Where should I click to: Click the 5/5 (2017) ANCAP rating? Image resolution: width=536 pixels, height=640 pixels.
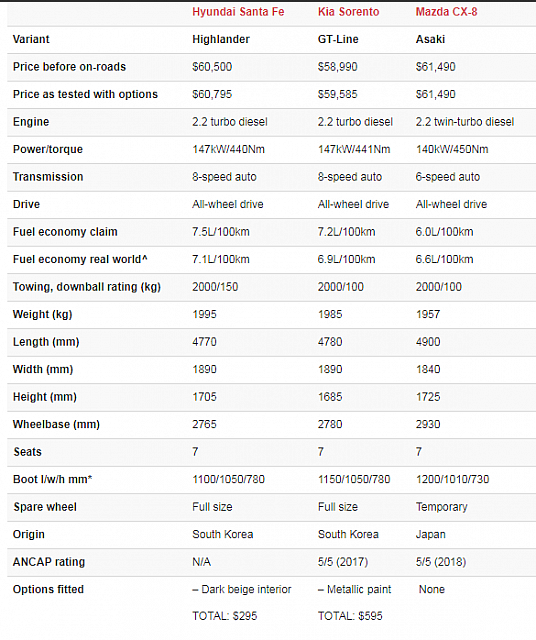click(x=343, y=562)
